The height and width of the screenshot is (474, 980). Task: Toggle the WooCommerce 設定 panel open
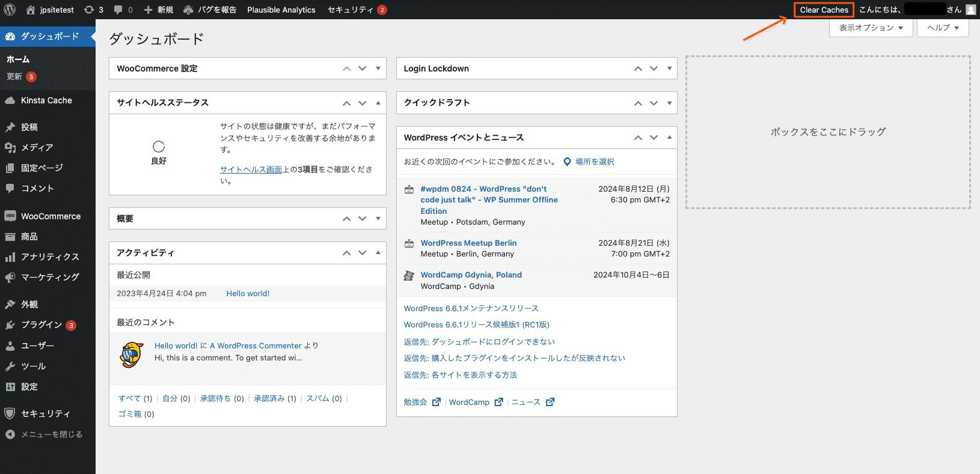coord(378,68)
